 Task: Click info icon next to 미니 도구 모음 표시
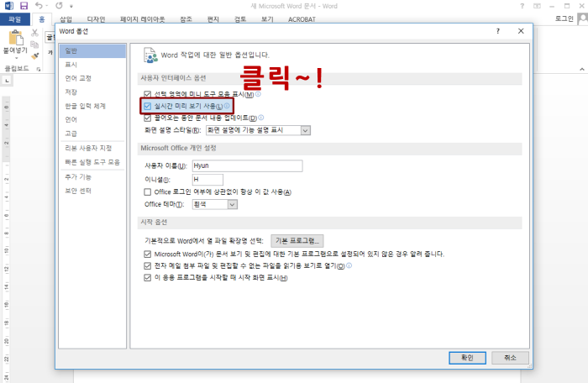click(x=258, y=94)
